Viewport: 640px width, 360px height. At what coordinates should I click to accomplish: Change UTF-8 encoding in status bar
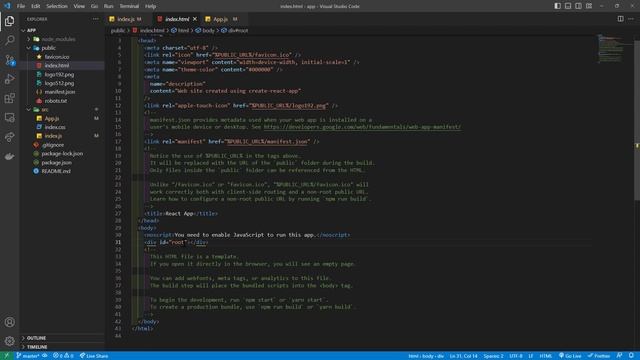(516, 356)
